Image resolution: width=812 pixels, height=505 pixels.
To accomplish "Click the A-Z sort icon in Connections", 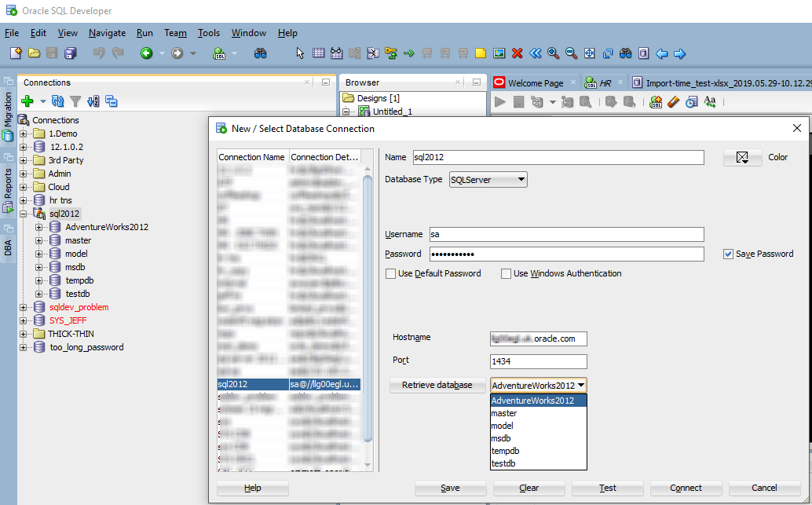I will point(93,101).
